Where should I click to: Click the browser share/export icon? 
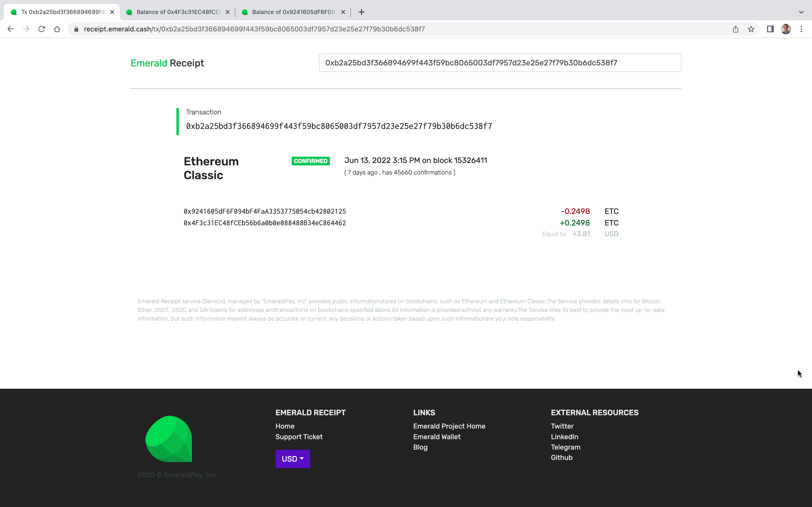735,29
